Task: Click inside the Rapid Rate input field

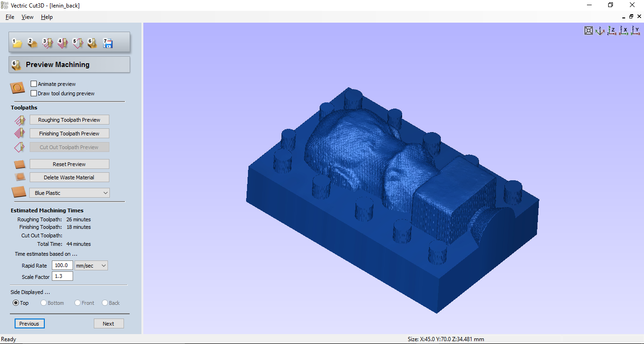Action: pos(62,265)
